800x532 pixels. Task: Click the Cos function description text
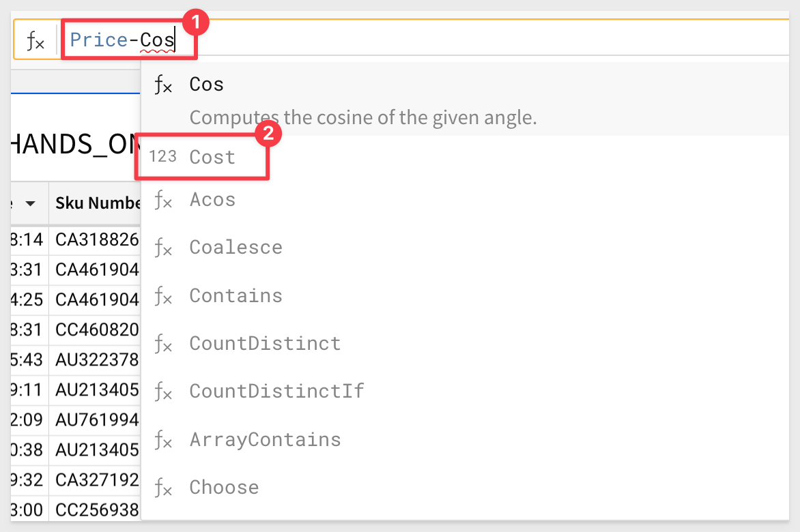(362, 118)
